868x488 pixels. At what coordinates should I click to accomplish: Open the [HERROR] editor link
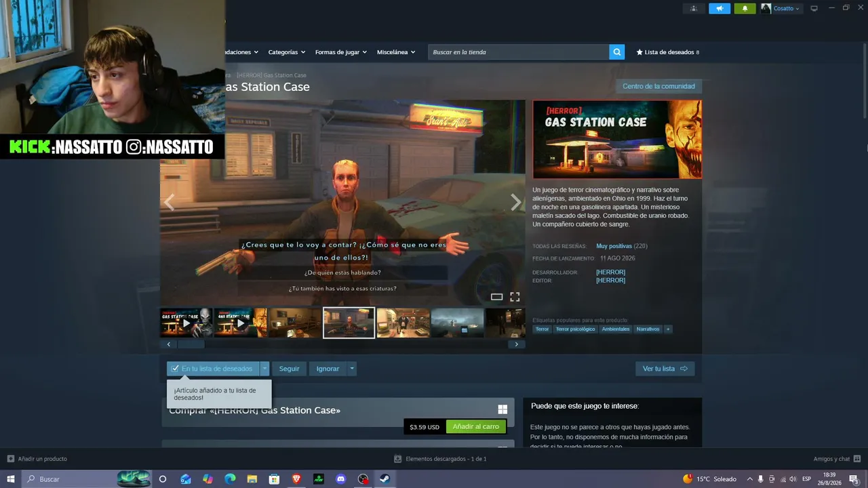[x=610, y=281]
